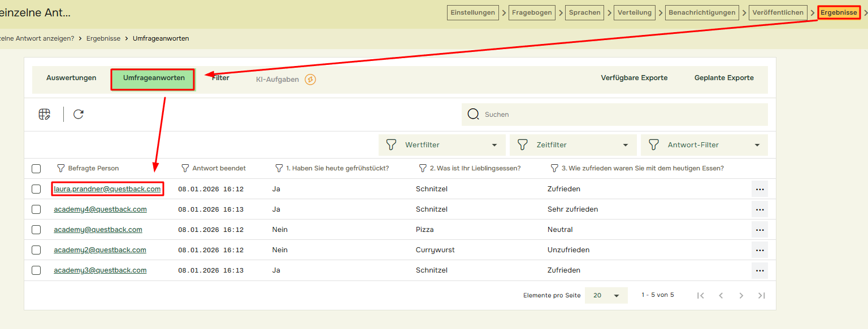This screenshot has width=868, height=329.
Task: Jump to the last page icon
Action: (x=761, y=295)
